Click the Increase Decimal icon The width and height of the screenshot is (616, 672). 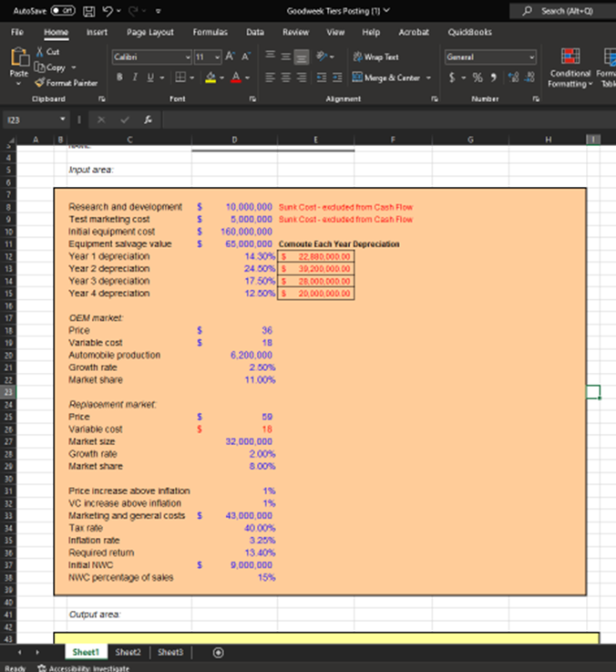coord(513,78)
